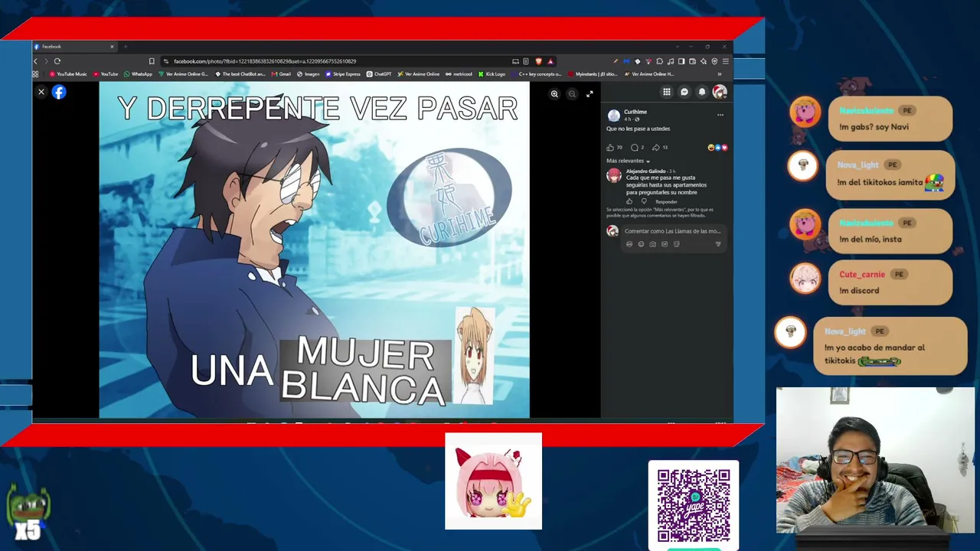This screenshot has height=551, width=980.
Task: Open the Kick Logo bookmark
Action: 492,74
